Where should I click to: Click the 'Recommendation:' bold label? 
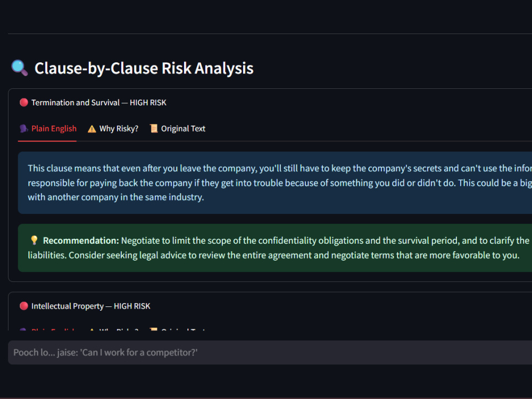click(x=81, y=240)
